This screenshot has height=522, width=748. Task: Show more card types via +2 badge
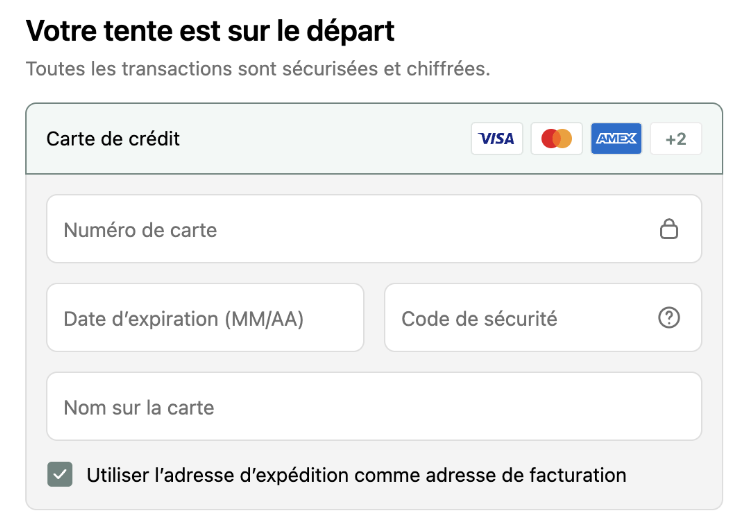coord(676,139)
